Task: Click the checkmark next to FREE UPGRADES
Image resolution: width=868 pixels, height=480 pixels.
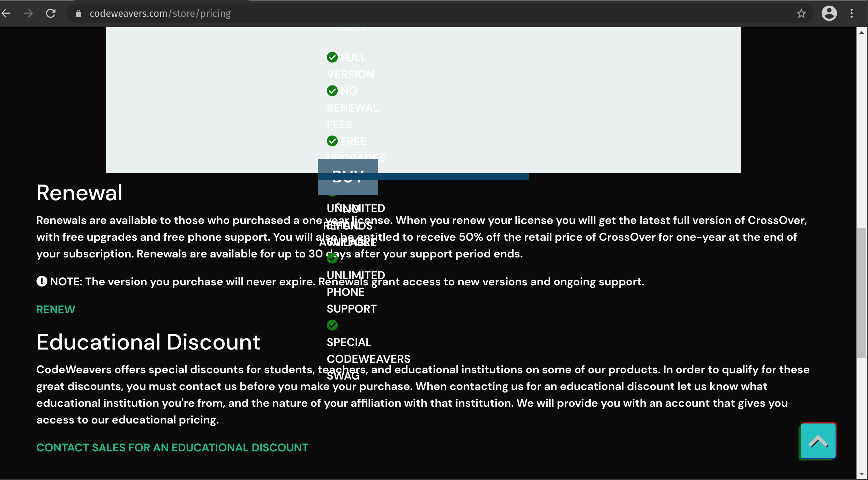Action: click(332, 141)
